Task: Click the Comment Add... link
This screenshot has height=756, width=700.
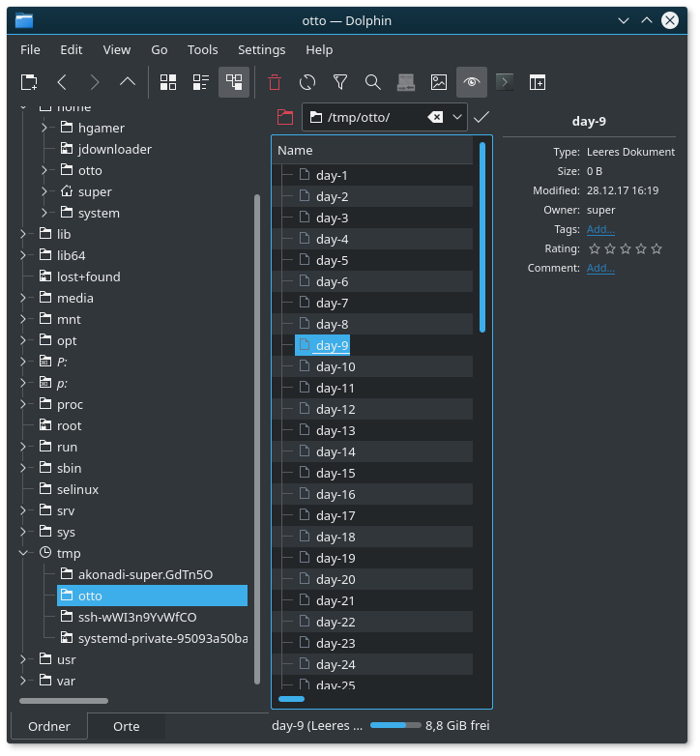Action: [x=600, y=268]
